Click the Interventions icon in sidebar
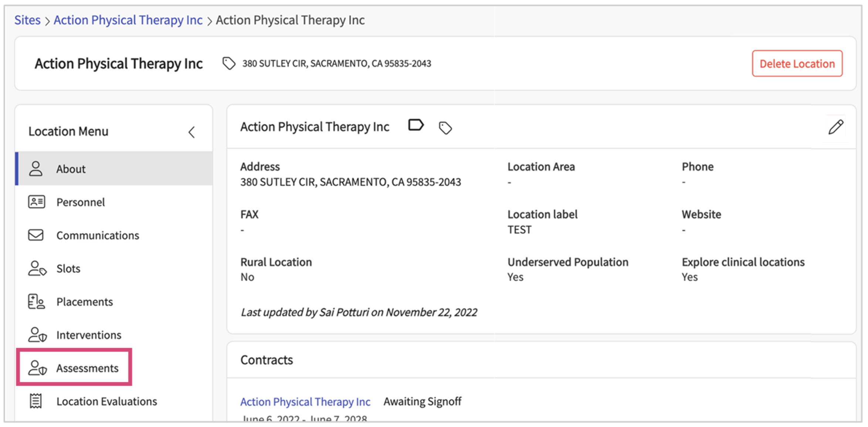The height and width of the screenshot is (427, 868). [37, 335]
